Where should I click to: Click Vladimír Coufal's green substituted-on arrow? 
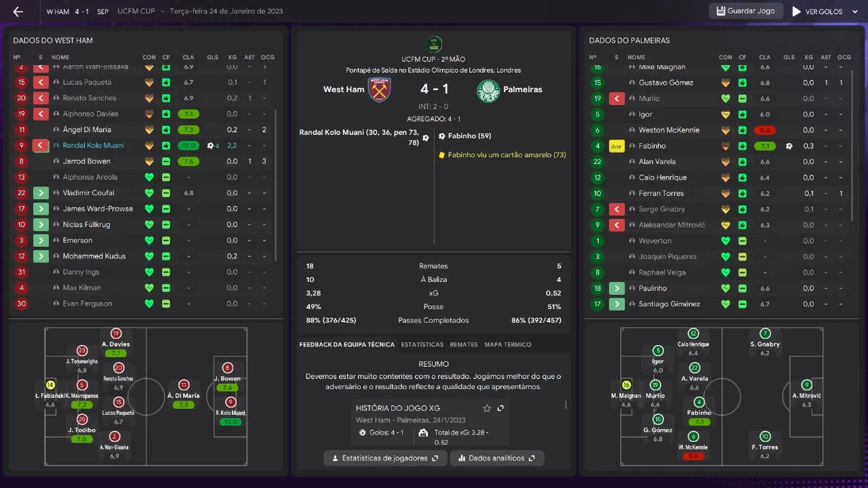click(x=41, y=193)
